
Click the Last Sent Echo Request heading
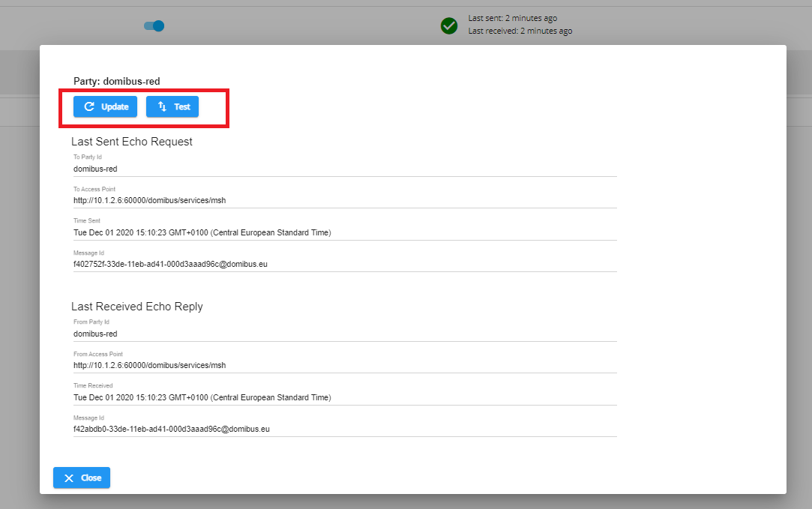[132, 142]
